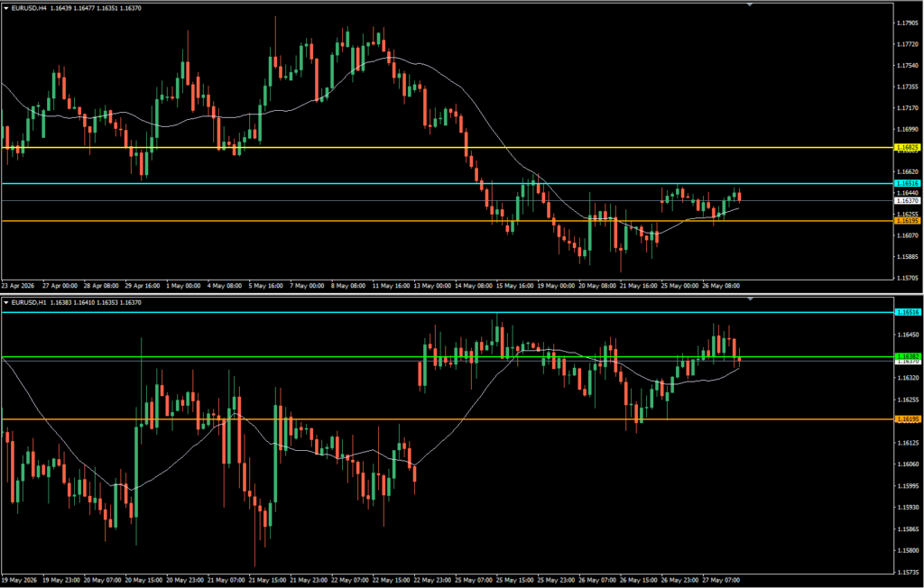Screen dimensions: 924x588
Task: Click the EURUSD,H4 chart title text
Action: 29,8
